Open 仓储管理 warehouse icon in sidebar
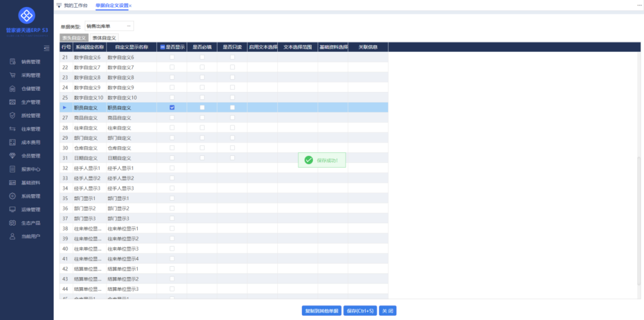The image size is (644, 320). 12,88
